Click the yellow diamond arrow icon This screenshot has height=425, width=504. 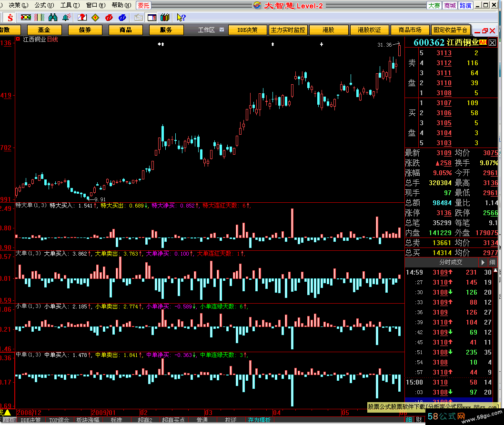click(95, 18)
